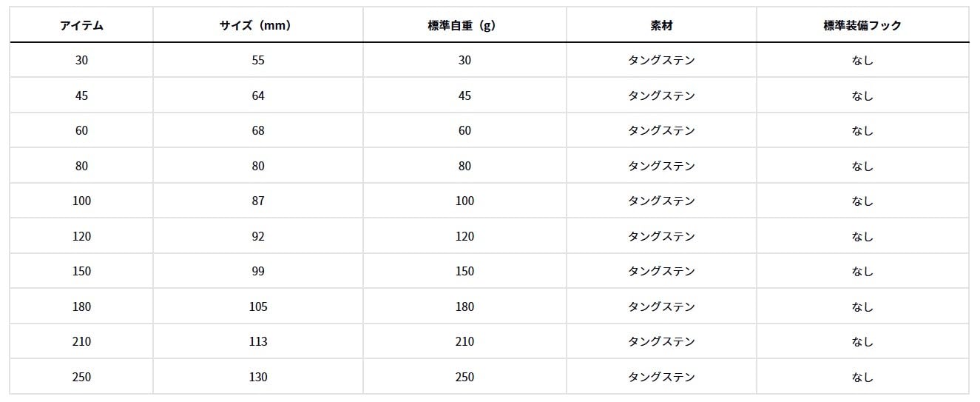Click the 標準装備フック column header
The height and width of the screenshot is (402, 980).
pyautogui.click(x=862, y=25)
